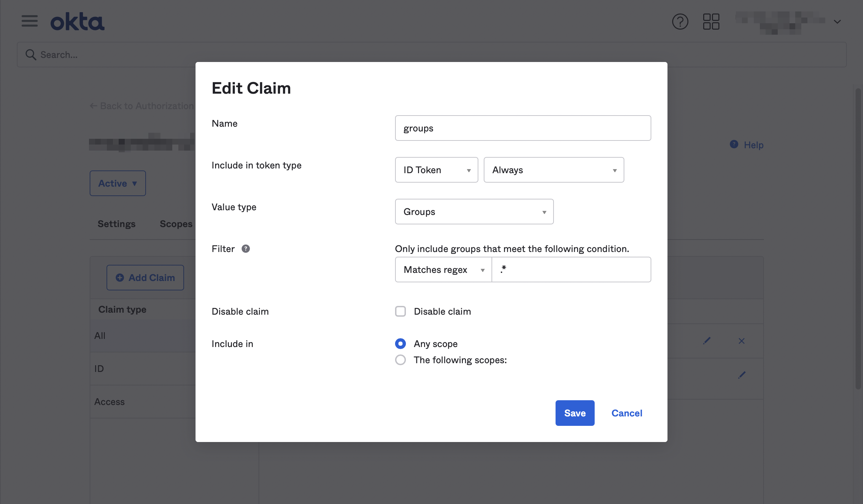Open the Matches regex filter dropdown

pos(443,270)
